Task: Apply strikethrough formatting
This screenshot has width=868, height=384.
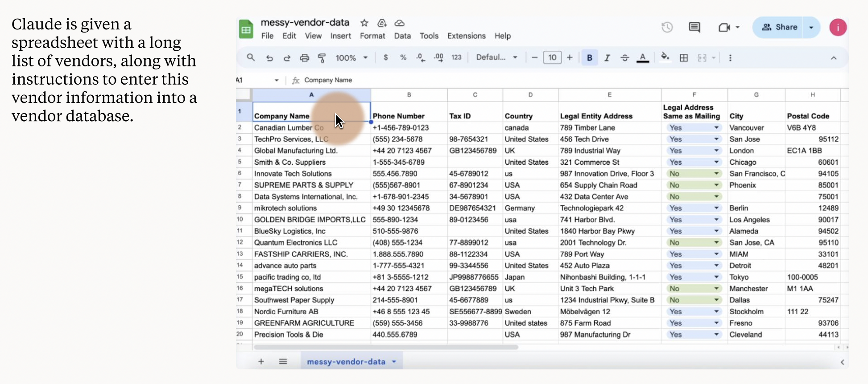Action: pyautogui.click(x=624, y=58)
